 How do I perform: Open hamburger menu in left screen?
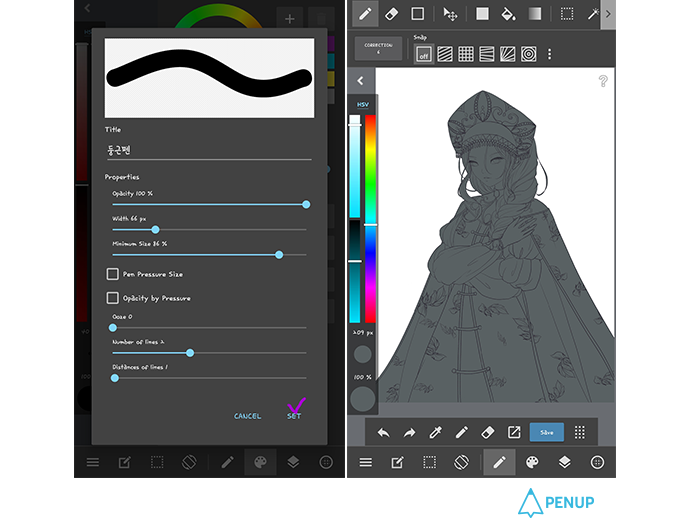(x=92, y=462)
